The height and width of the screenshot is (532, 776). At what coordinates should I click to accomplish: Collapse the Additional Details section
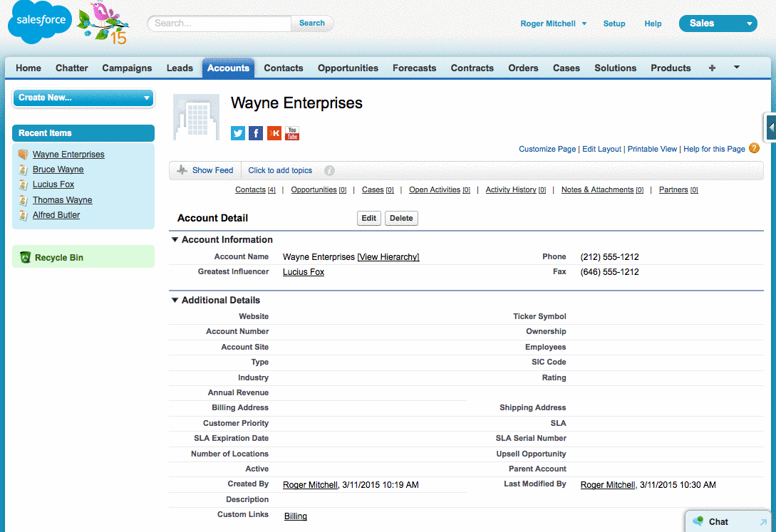point(175,300)
